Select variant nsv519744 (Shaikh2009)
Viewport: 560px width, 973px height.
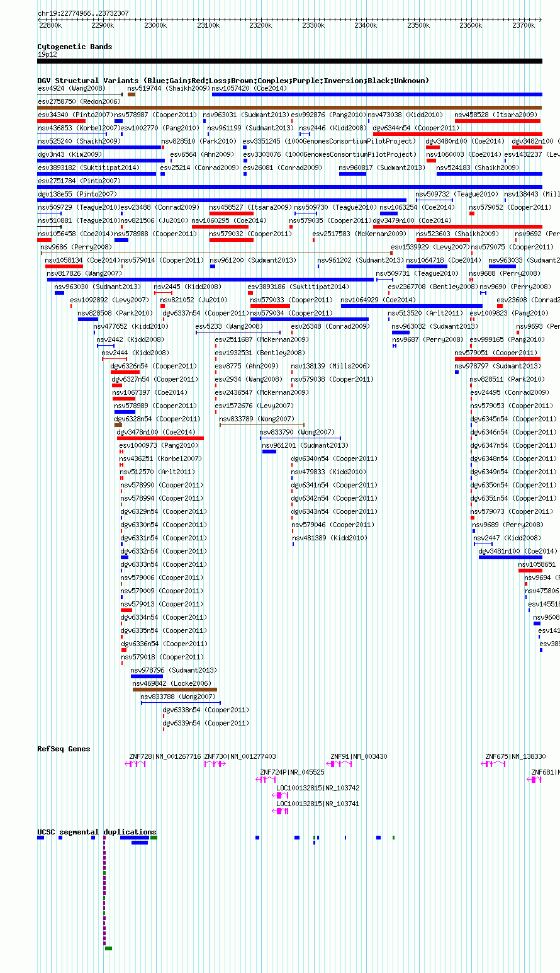169,88
